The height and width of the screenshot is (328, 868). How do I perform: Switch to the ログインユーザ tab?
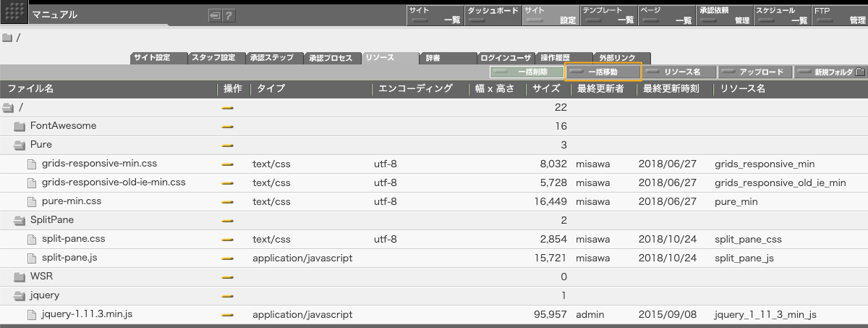pyautogui.click(x=506, y=57)
